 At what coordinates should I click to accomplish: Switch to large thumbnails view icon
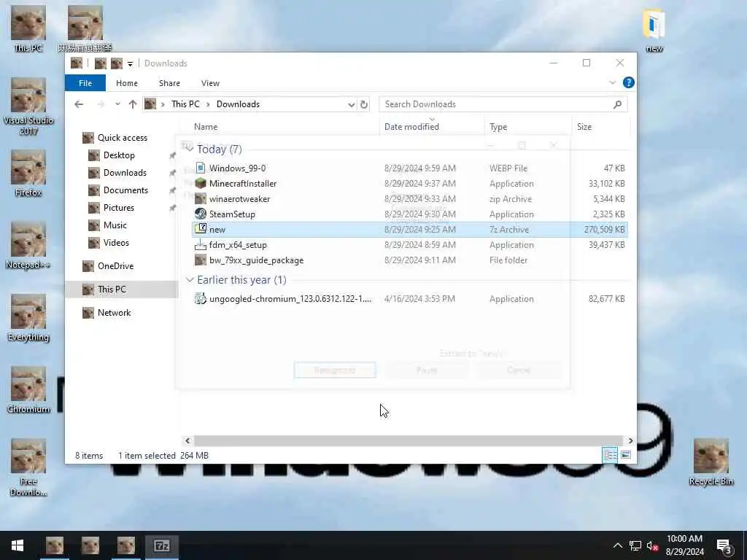tap(625, 455)
